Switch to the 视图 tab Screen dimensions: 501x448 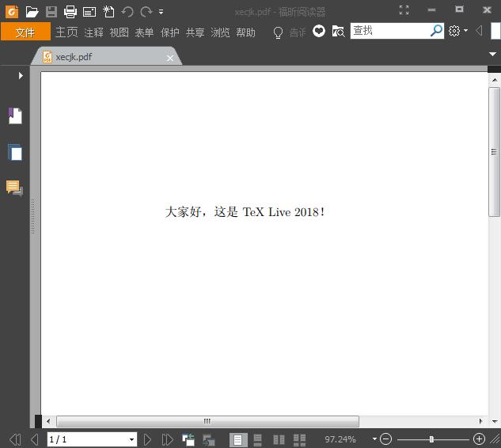click(120, 32)
